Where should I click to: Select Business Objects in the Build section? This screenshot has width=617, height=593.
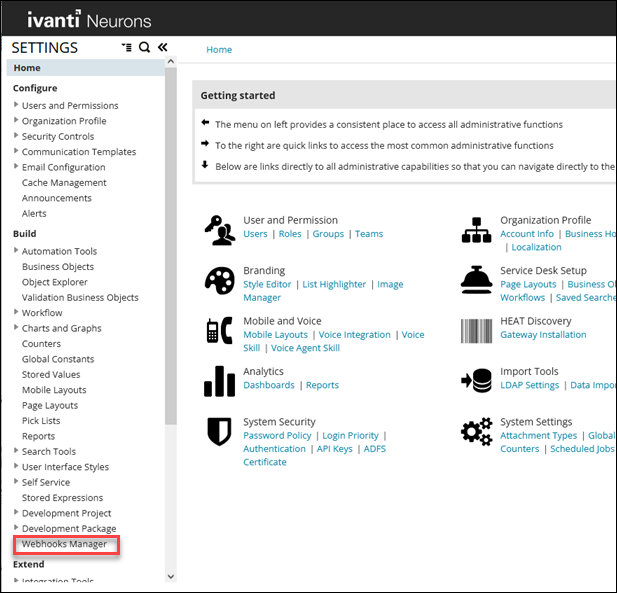pos(58,267)
